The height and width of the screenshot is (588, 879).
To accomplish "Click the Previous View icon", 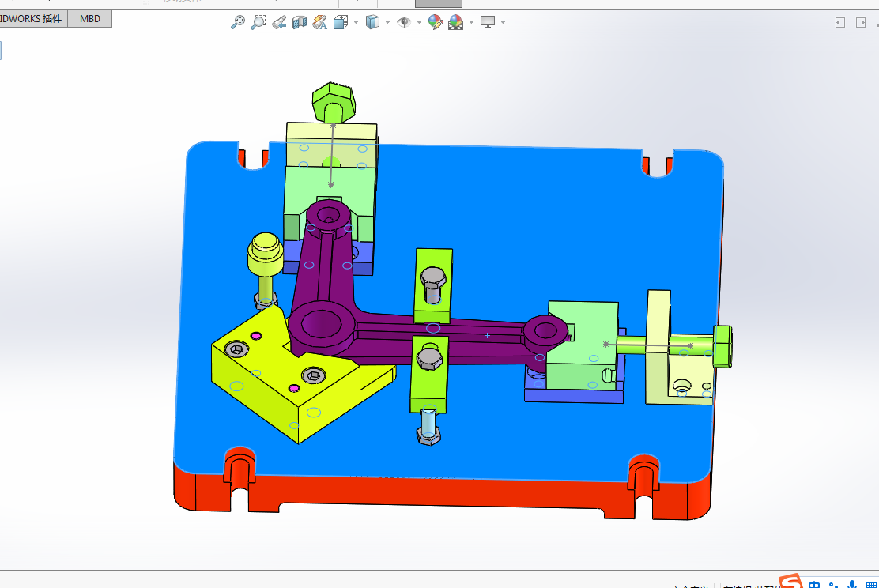I will [x=278, y=22].
